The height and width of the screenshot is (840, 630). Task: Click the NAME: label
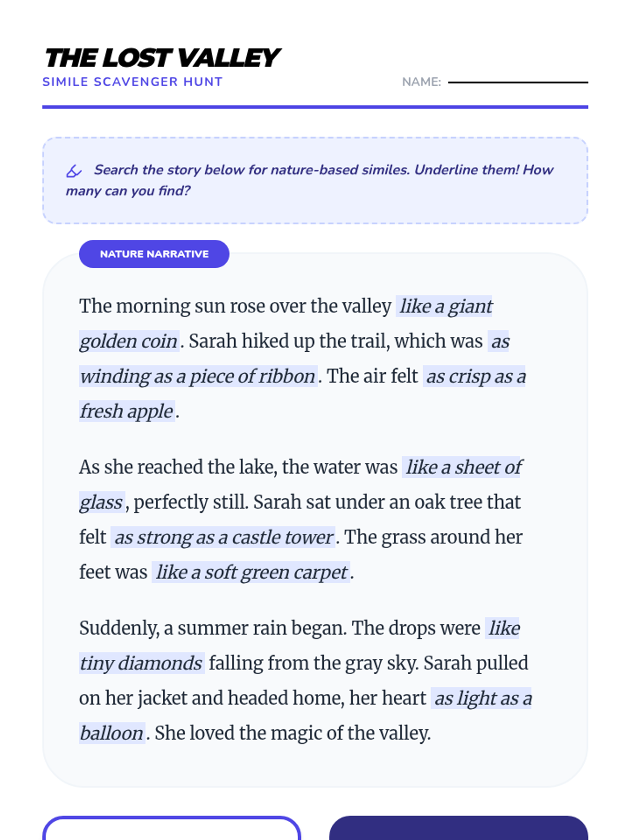pos(421,82)
